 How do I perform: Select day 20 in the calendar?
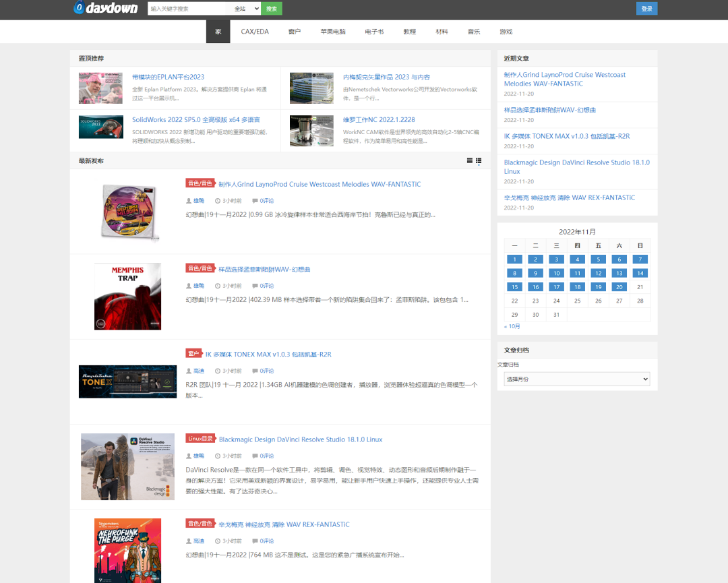(x=619, y=286)
